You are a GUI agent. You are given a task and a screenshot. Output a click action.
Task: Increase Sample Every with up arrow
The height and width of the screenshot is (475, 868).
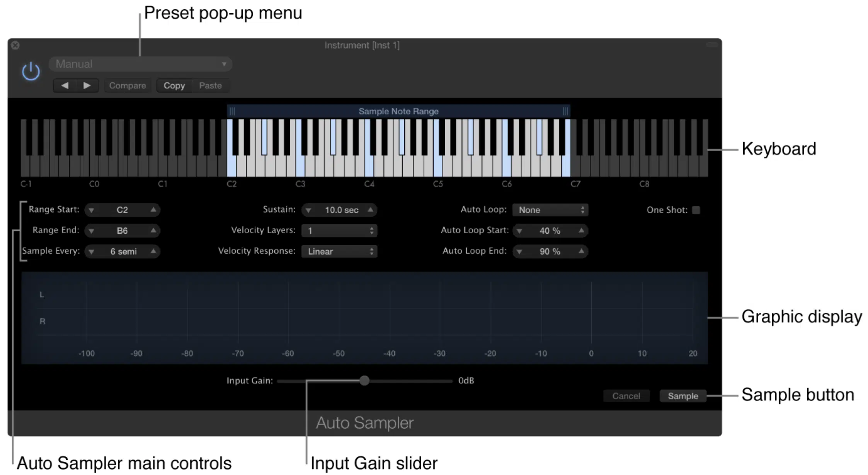153,251
